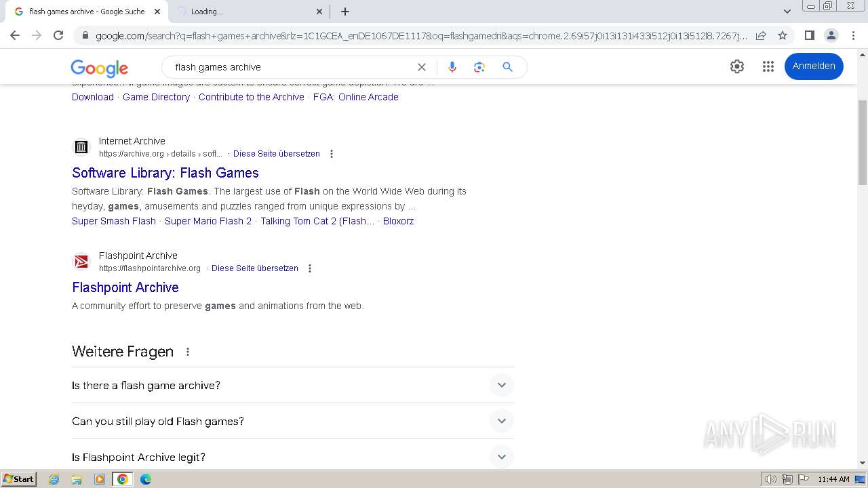Open the Chrome side panel icon
The width and height of the screenshot is (868, 488).
pos(810,35)
